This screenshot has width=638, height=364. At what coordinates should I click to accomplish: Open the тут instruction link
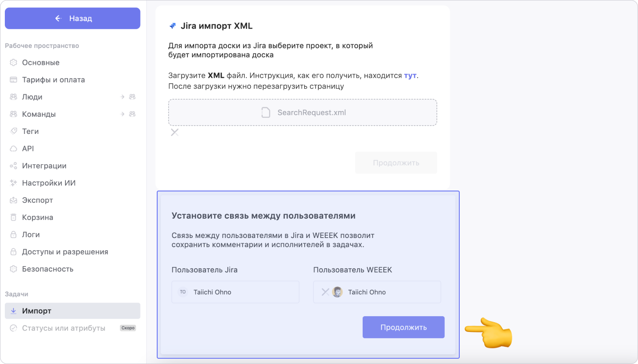click(410, 76)
